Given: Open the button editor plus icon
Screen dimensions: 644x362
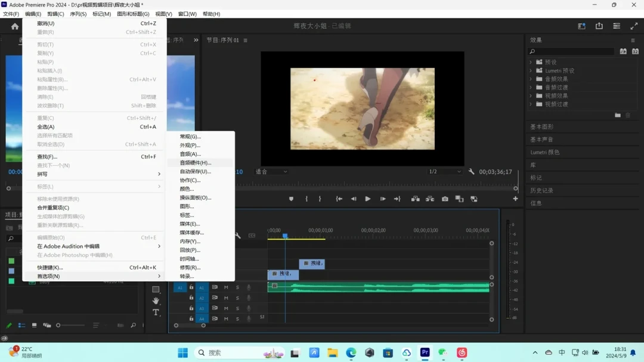Looking at the screenshot, I should [515, 199].
